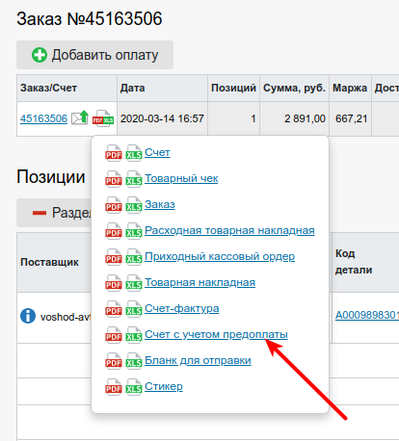Open order link 45163506 in the table
The height and width of the screenshot is (441, 399).
[x=44, y=118]
